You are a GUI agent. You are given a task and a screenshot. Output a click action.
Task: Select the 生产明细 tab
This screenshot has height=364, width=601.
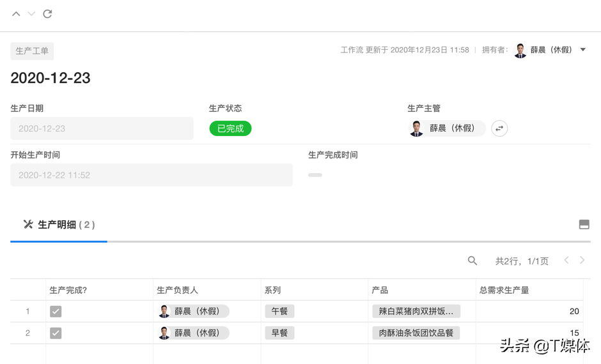(59, 225)
